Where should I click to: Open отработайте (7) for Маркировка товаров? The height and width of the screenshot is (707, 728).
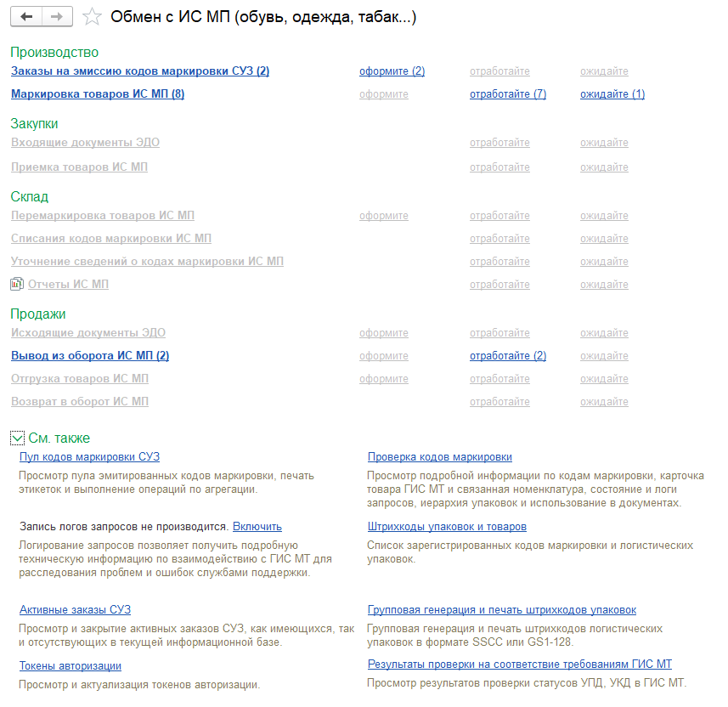508,93
